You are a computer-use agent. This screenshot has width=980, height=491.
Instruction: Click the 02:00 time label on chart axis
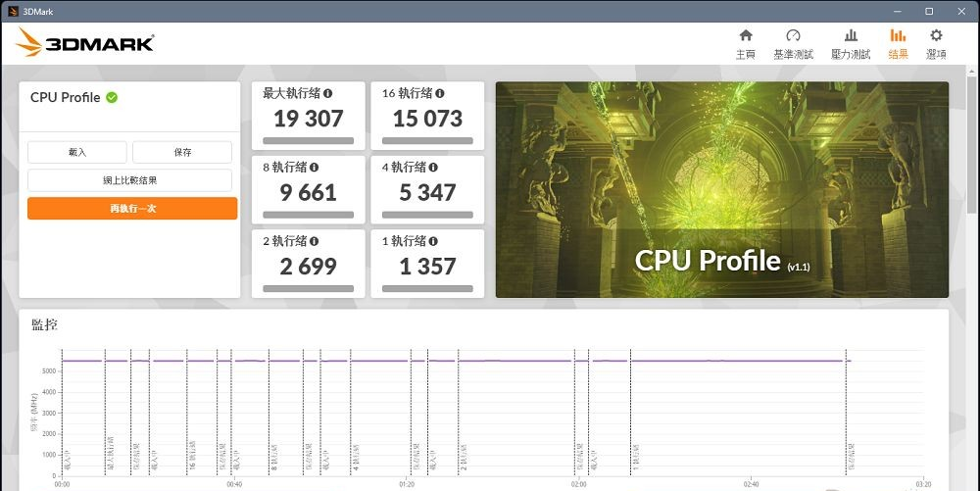[x=579, y=484]
